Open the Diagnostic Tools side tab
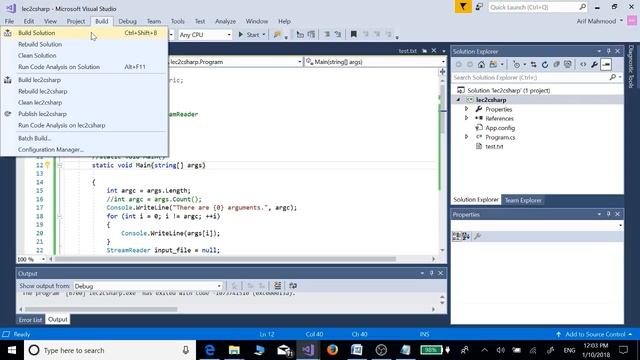The width and height of the screenshot is (640, 360). click(x=631, y=66)
